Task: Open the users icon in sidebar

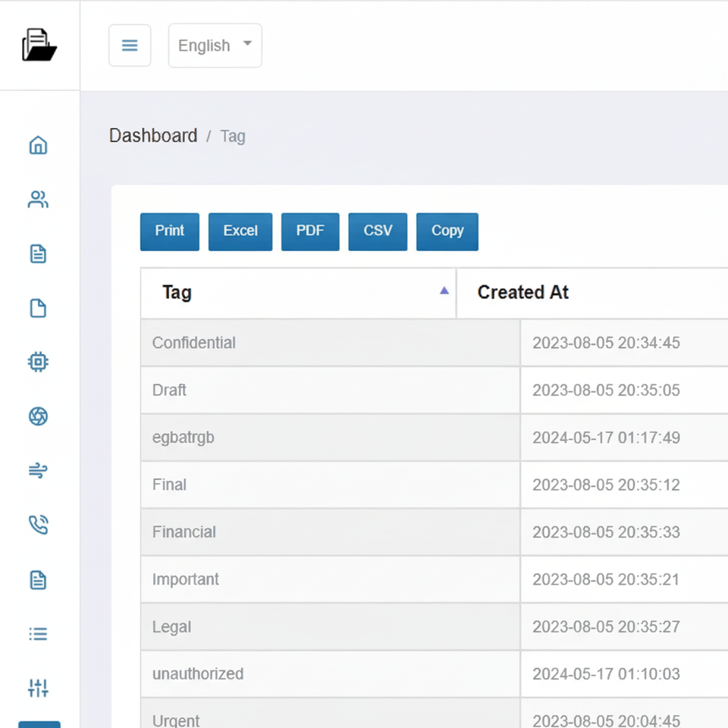Action: click(x=38, y=199)
